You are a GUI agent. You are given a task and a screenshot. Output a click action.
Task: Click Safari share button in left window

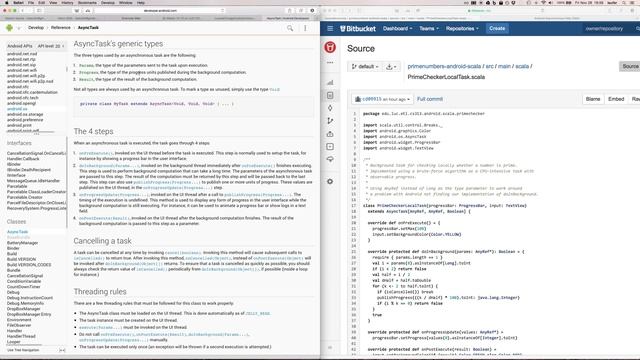(289, 10)
